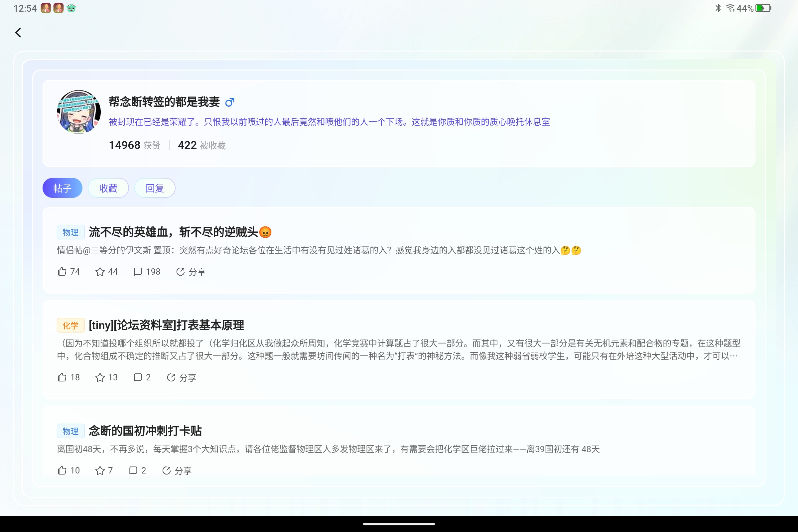
Task: Click username 帮念断转签的都是我妻
Action: tap(164, 102)
